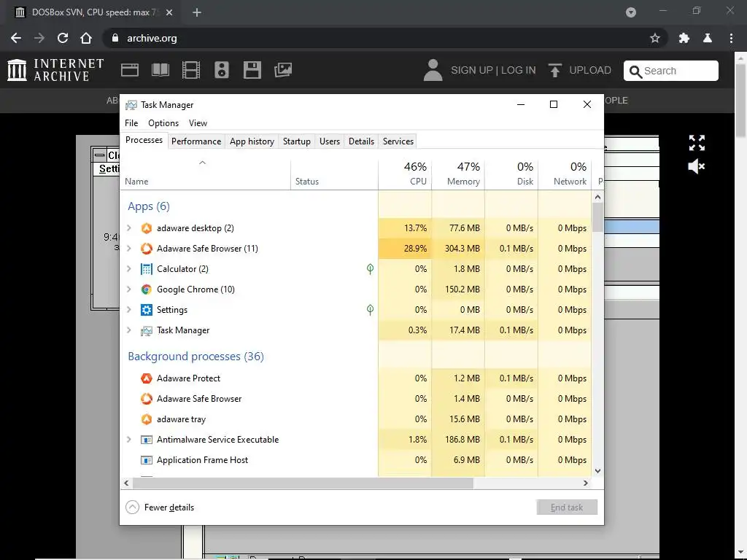
Task: Bookmark this page with star icon
Action: (654, 38)
